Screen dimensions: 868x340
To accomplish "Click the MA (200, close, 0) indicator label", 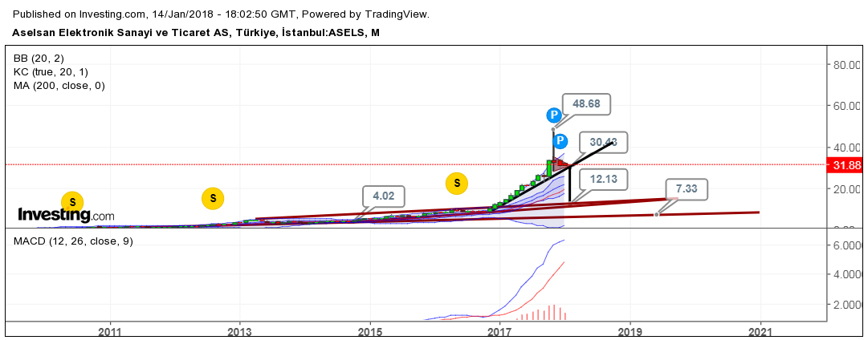I will point(59,86).
